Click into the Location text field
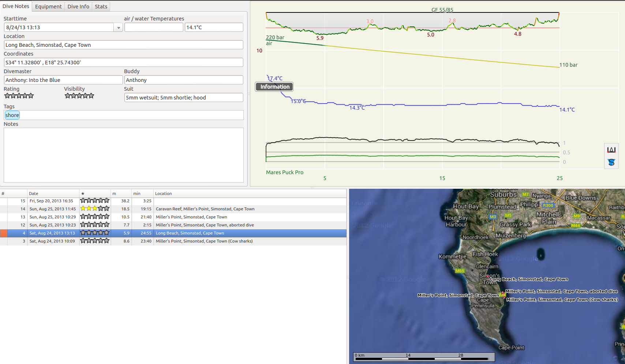This screenshot has height=364, width=625. pyautogui.click(x=123, y=45)
